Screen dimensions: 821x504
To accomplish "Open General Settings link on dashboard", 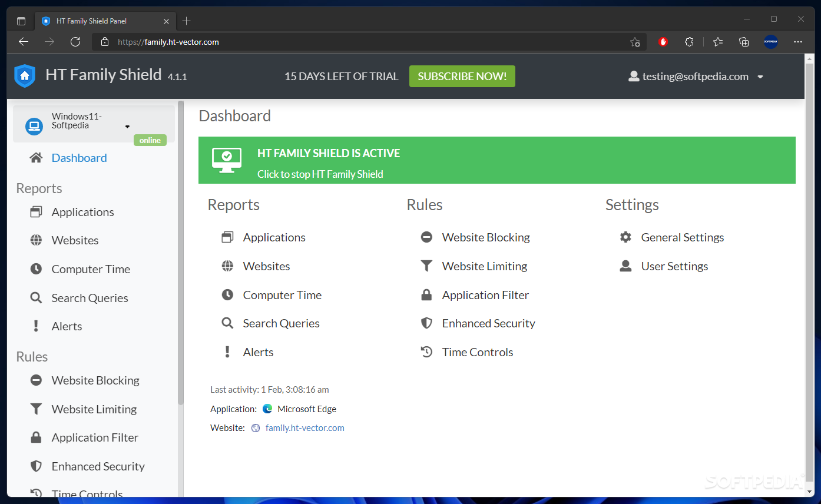I will tap(683, 237).
